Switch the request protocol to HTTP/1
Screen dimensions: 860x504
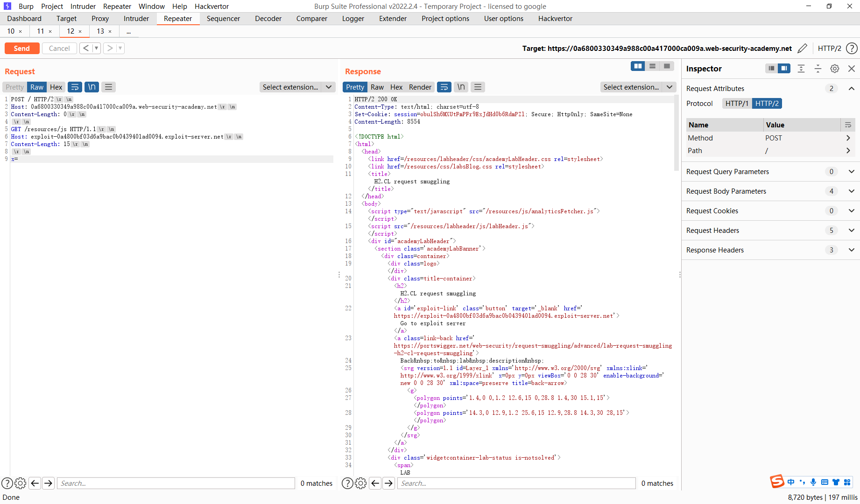coord(737,103)
